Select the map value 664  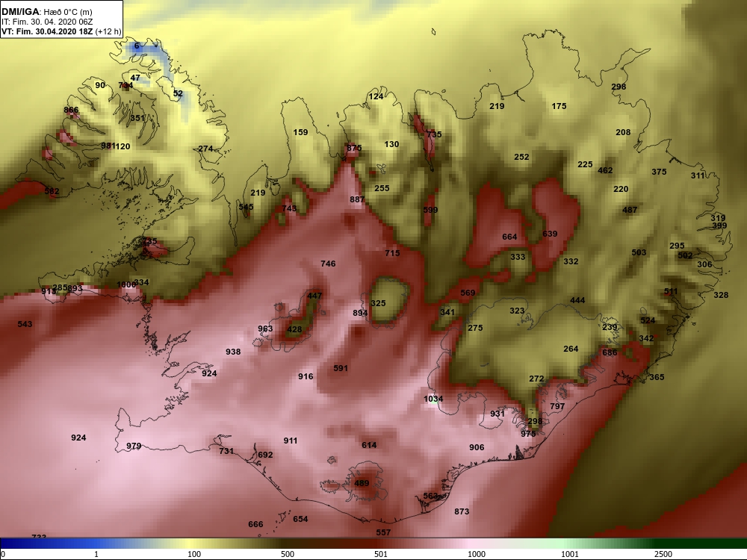[x=509, y=237]
